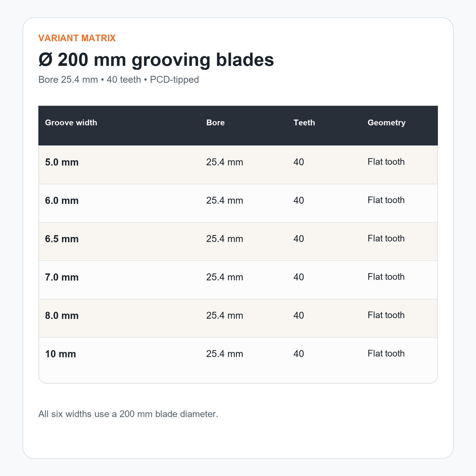Click the Groove width column header
The image size is (476, 476).
click(x=71, y=123)
